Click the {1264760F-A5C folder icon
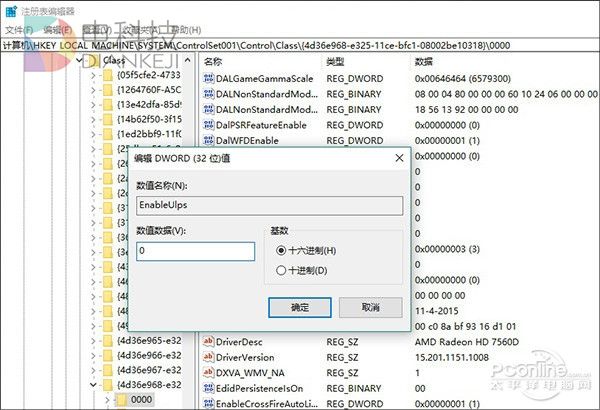600x410 pixels. 108,90
